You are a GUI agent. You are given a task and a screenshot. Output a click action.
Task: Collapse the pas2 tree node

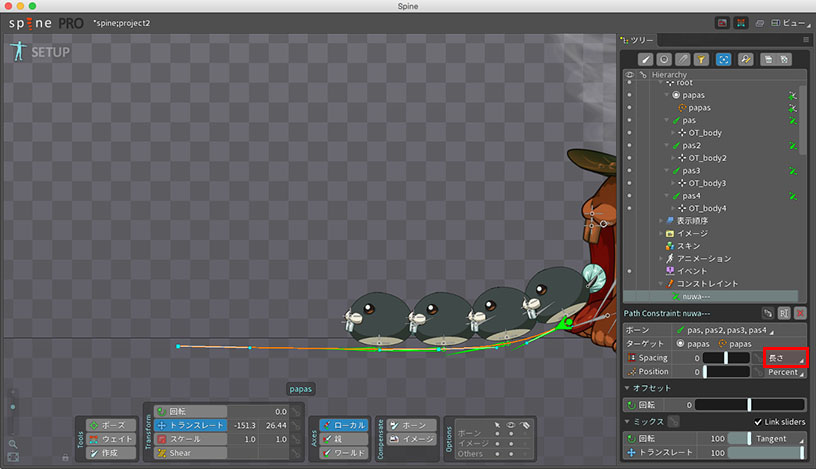667,145
